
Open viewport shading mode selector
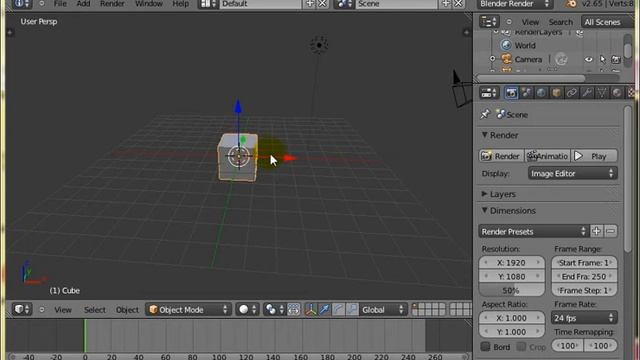point(247,310)
